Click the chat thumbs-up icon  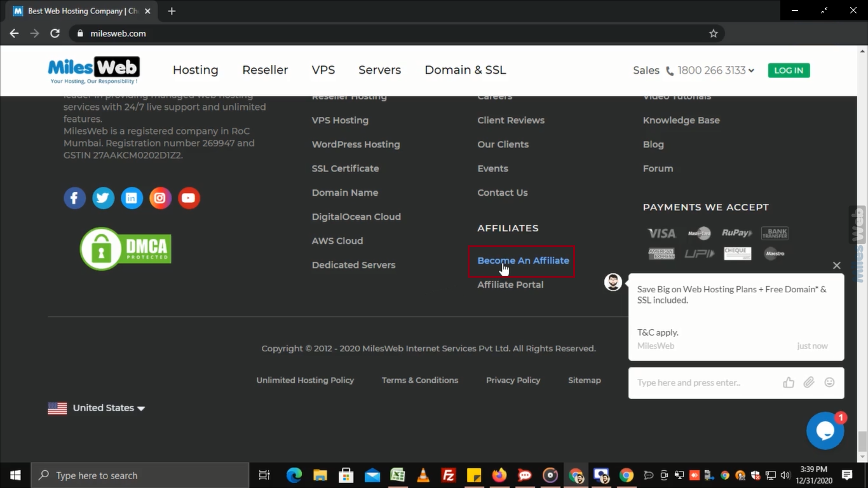(789, 383)
